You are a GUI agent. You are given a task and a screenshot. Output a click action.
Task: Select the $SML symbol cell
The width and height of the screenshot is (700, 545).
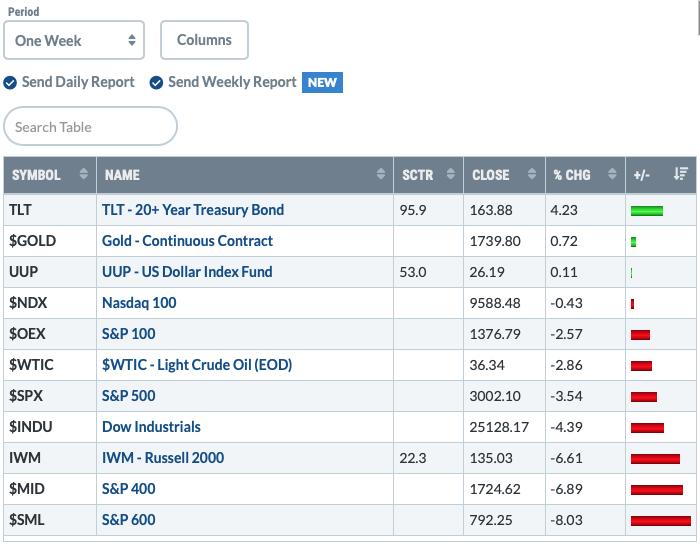coord(50,520)
